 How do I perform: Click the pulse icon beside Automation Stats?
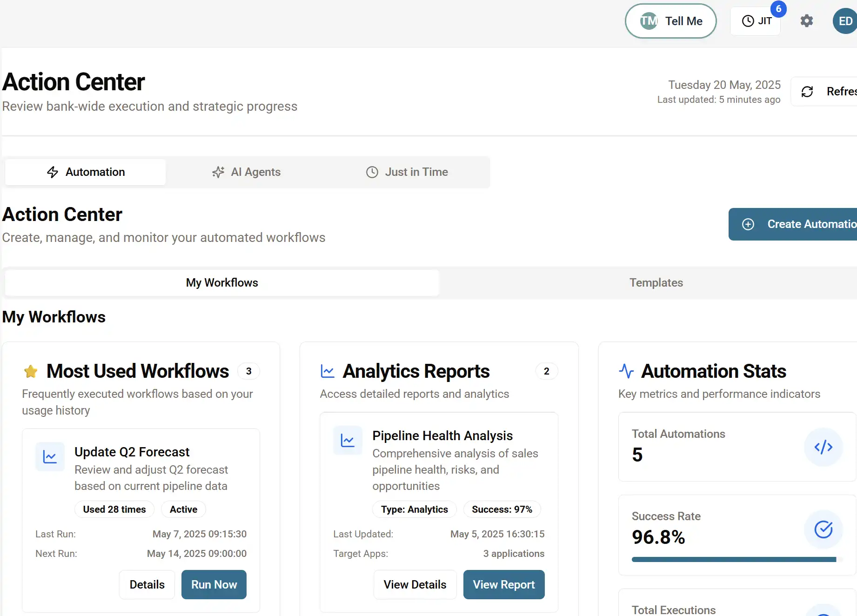[x=626, y=371]
